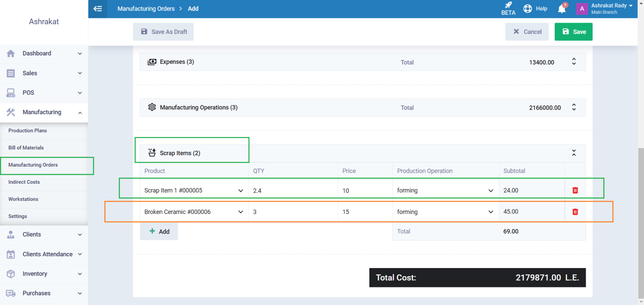Click the Expenses section wallet icon
The width and height of the screenshot is (644, 305).
coord(152,61)
